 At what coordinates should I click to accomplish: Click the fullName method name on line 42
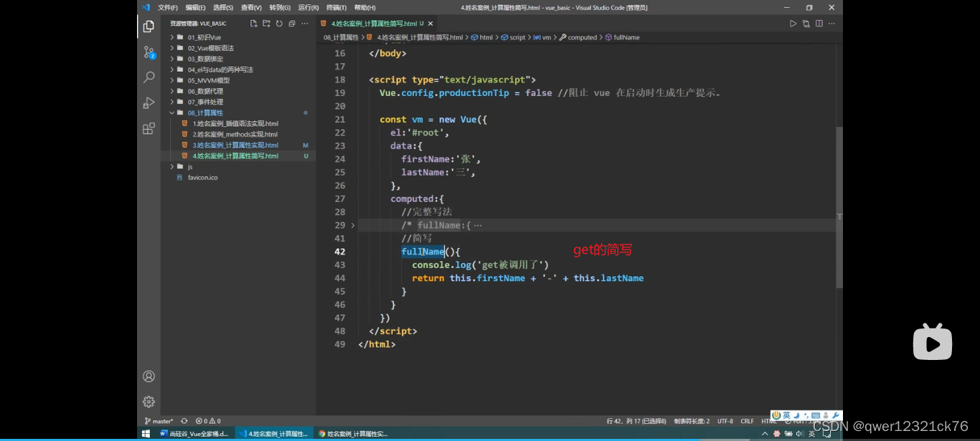[x=423, y=252]
